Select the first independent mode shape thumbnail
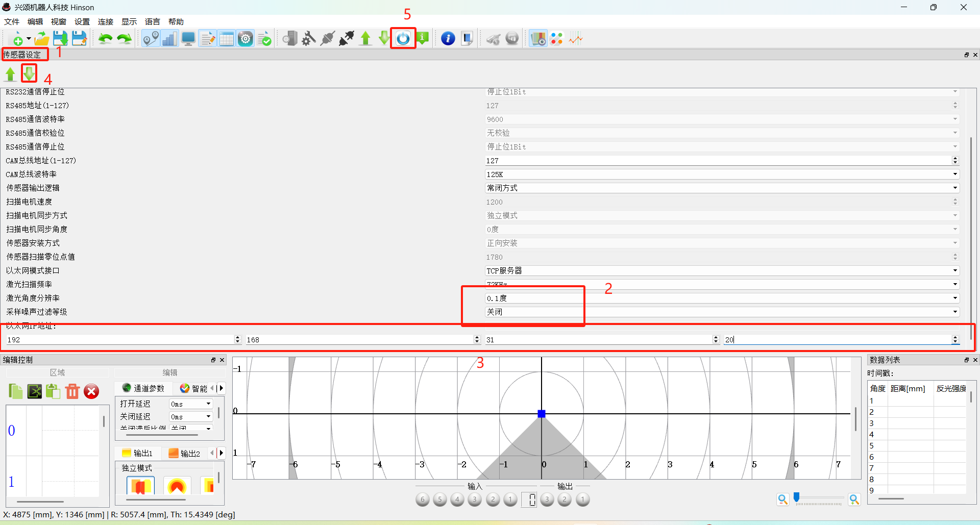This screenshot has height=525, width=980. click(140, 485)
